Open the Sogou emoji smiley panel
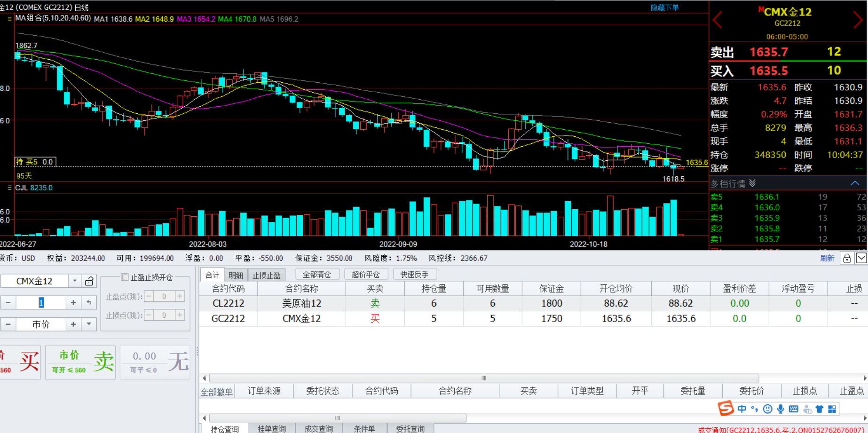This screenshot has width=868, height=433. [768, 409]
